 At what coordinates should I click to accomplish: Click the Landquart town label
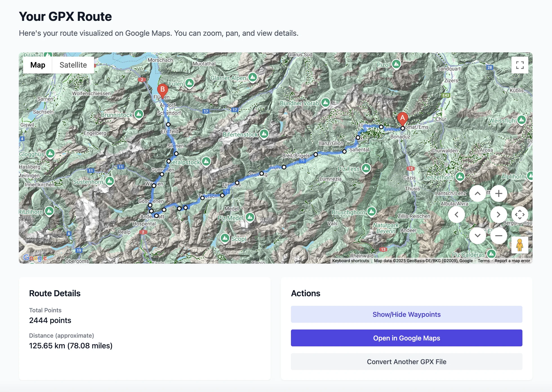[x=449, y=69]
